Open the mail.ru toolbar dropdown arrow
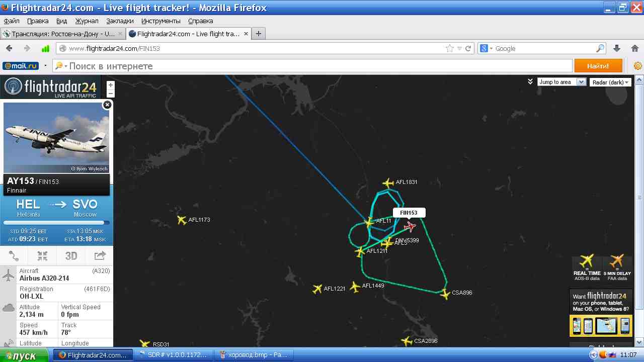644x362 pixels. tap(45, 66)
